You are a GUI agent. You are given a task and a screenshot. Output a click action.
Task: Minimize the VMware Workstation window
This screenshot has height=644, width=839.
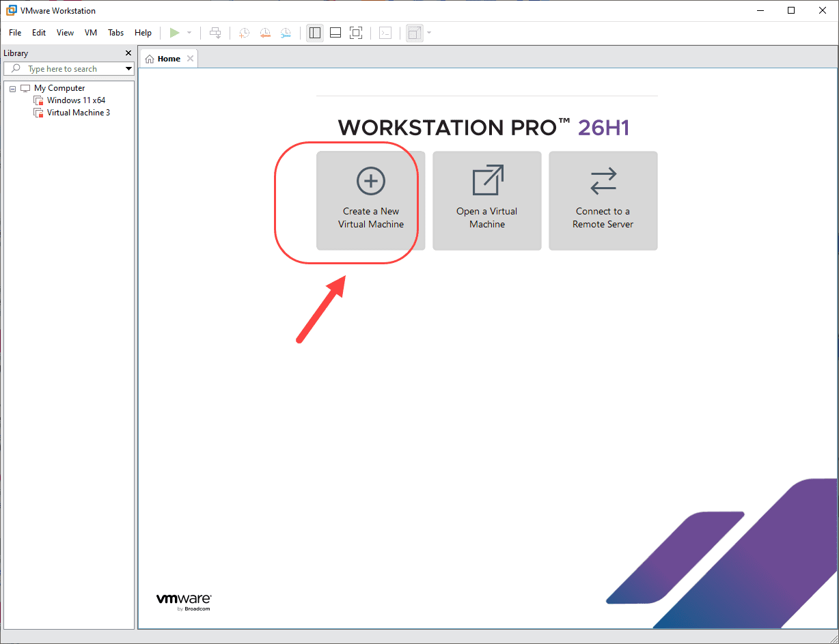(760, 10)
